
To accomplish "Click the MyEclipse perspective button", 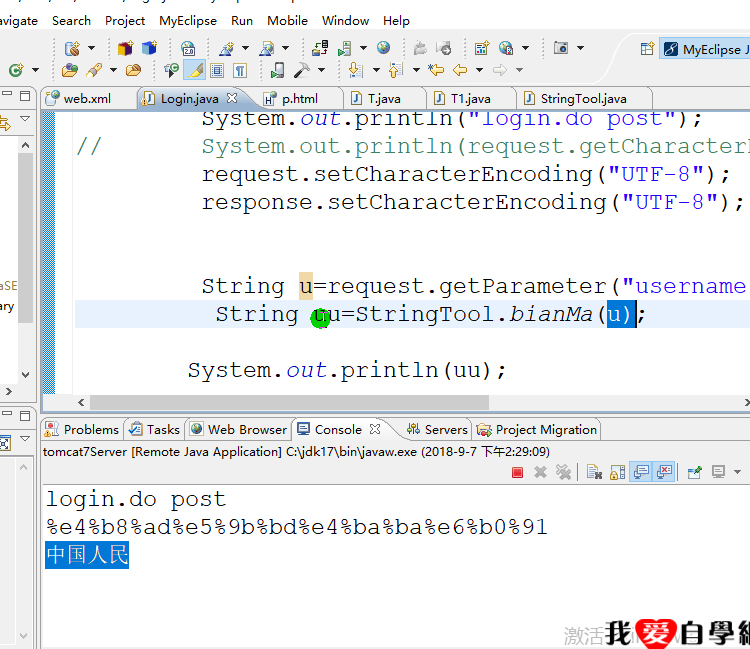I will [x=705, y=49].
